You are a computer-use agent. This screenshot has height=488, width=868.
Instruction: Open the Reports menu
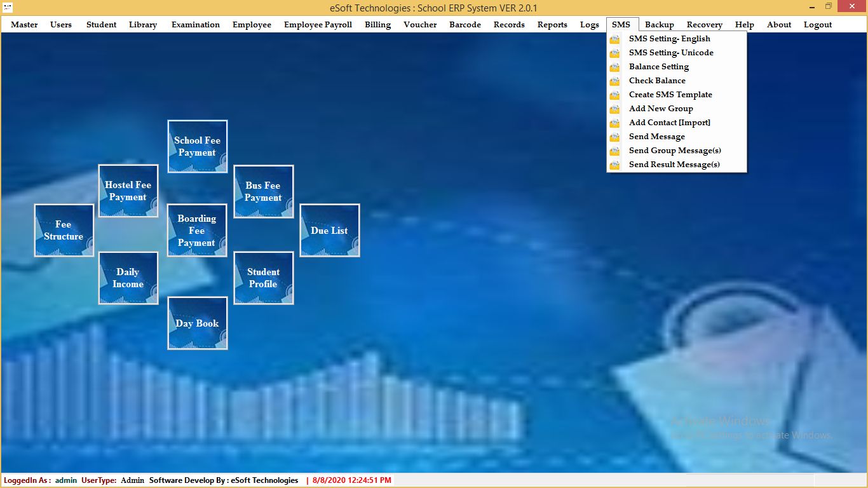click(552, 25)
